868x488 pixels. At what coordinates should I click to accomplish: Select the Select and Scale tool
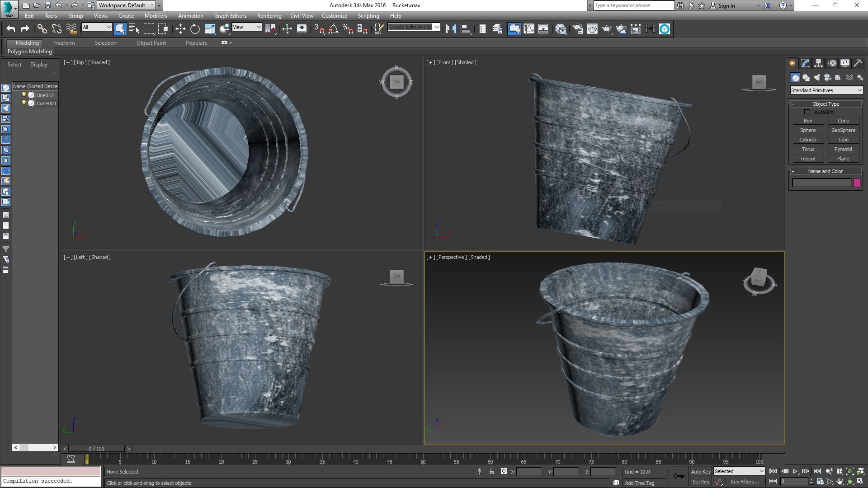210,29
